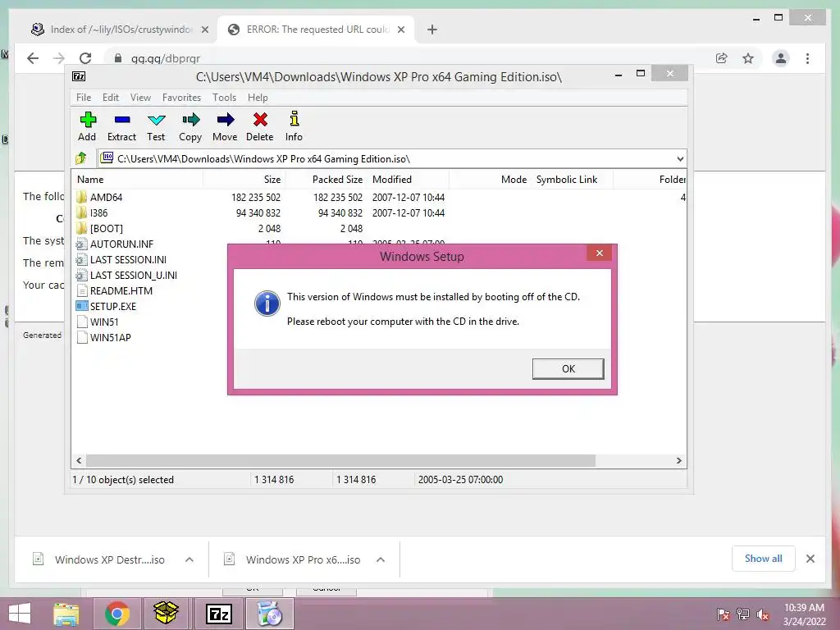This screenshot has height=630, width=840.
Task: Select README.HTM file
Action: (x=121, y=290)
